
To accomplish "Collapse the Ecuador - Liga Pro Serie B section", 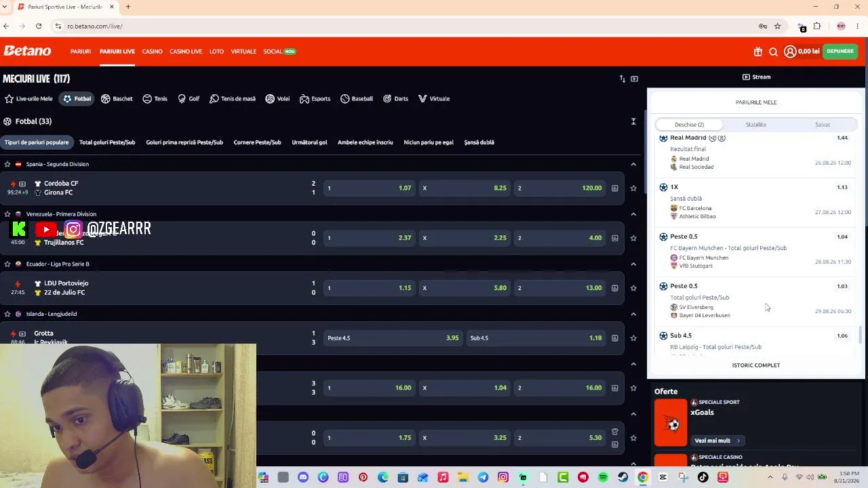I will click(633, 264).
